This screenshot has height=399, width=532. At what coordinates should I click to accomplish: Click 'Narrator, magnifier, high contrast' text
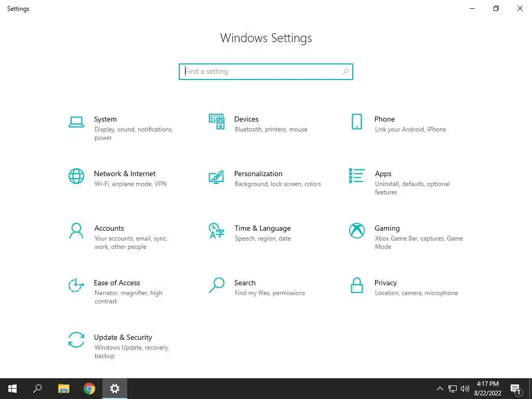click(x=128, y=297)
